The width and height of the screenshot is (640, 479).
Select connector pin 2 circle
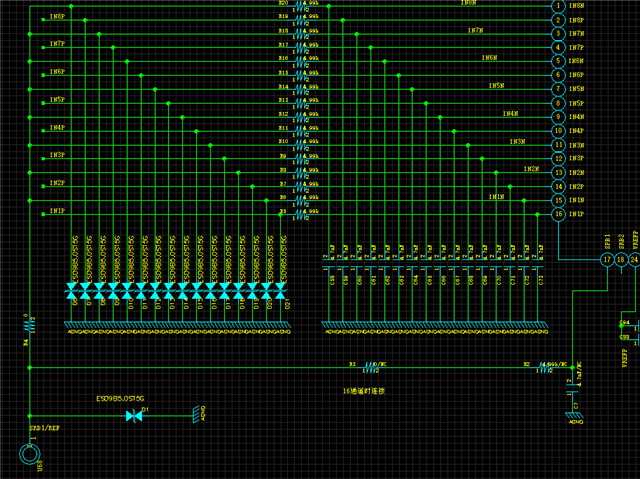558,20
